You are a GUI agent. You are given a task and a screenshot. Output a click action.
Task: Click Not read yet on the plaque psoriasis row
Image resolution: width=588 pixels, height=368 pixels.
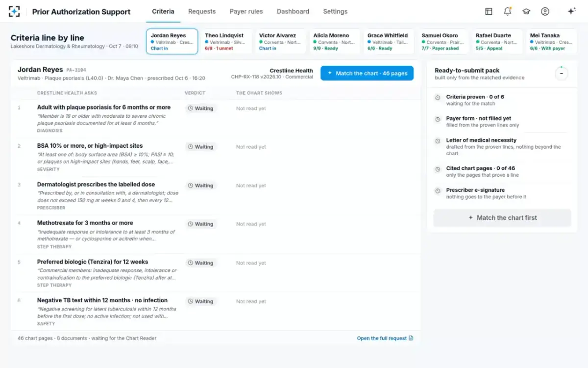pyautogui.click(x=251, y=108)
